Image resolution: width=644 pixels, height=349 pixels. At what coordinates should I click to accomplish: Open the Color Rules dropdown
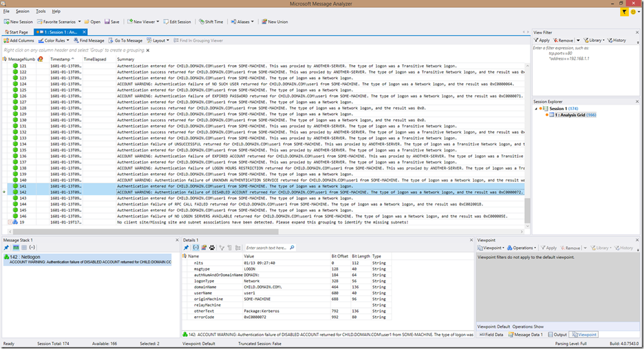pos(54,41)
